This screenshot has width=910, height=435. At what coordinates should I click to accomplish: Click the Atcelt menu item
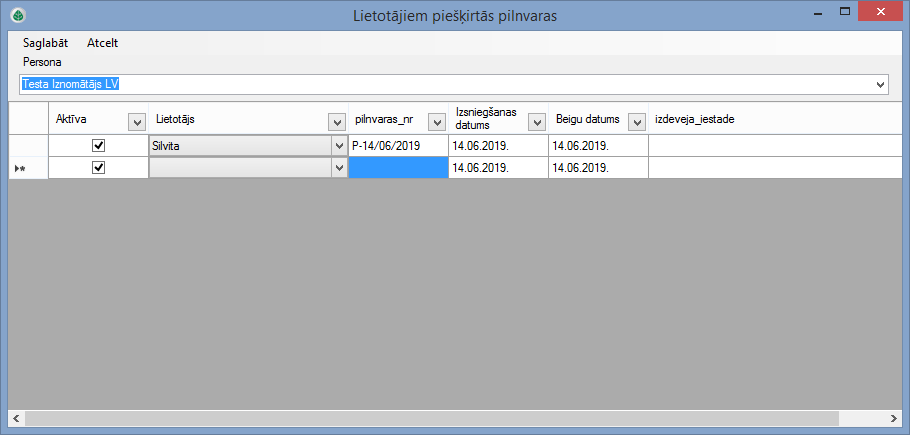coord(103,43)
